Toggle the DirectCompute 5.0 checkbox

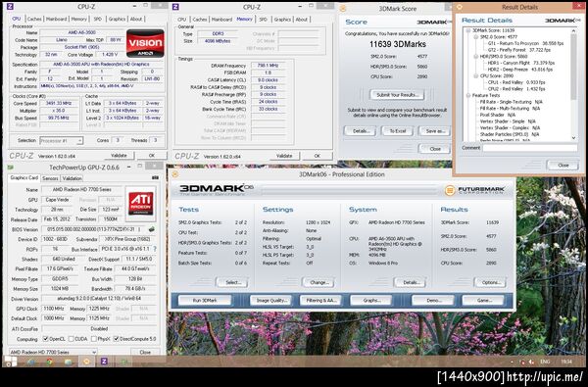click(117, 339)
